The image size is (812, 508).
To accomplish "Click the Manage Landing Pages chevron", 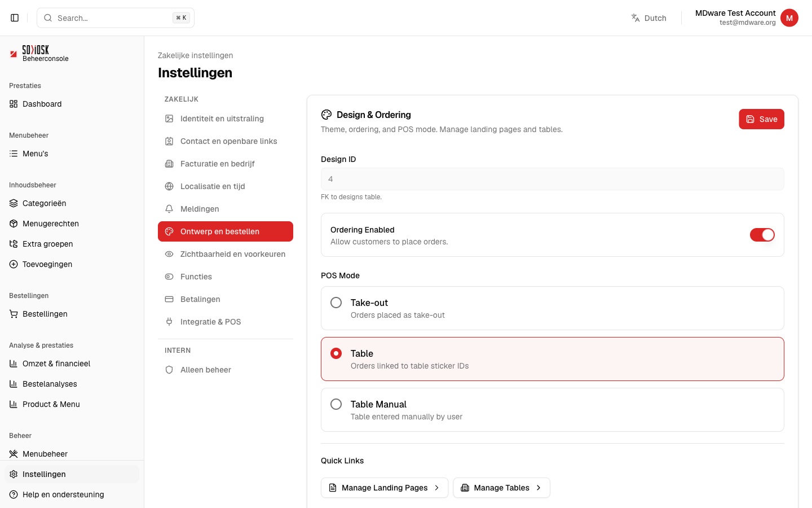I will point(437,488).
